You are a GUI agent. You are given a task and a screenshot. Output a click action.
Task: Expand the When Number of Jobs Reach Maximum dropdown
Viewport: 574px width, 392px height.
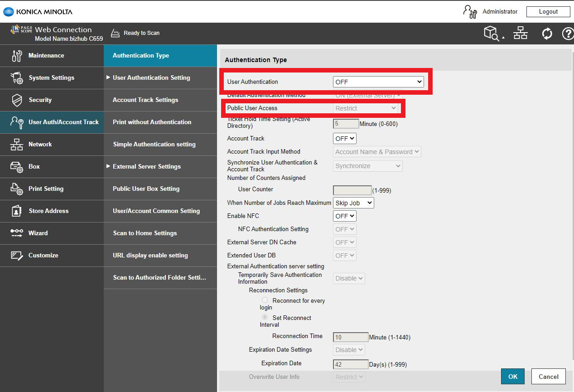tap(353, 203)
